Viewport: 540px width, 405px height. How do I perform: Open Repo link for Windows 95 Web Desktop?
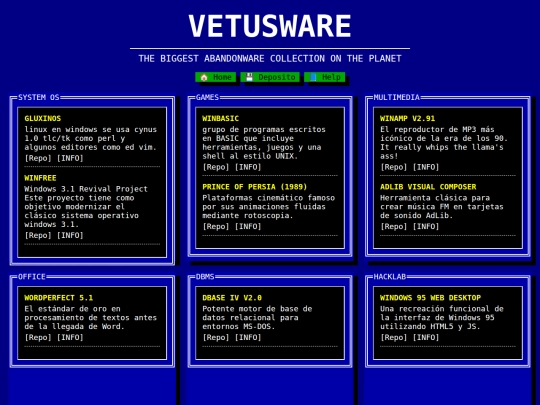click(x=394, y=337)
